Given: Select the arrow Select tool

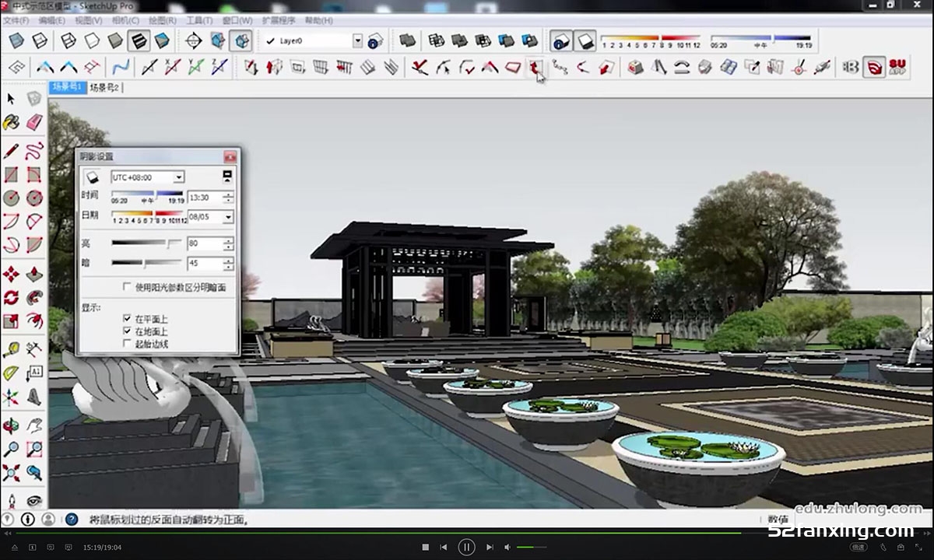Looking at the screenshot, I should click(11, 99).
